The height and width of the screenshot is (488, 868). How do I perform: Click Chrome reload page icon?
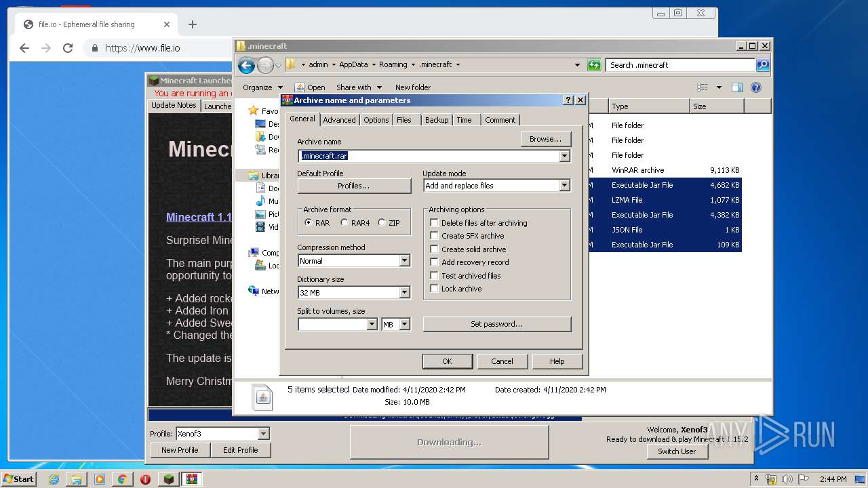[68, 48]
